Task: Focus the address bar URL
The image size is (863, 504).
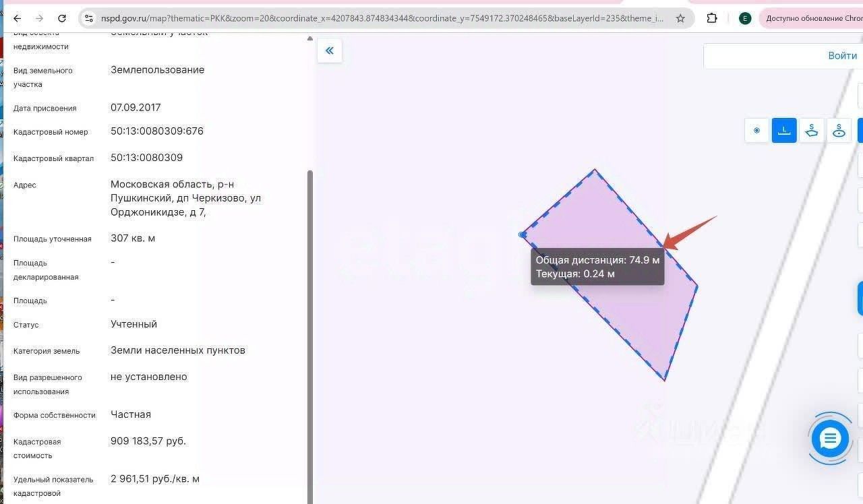Action: pos(382,18)
